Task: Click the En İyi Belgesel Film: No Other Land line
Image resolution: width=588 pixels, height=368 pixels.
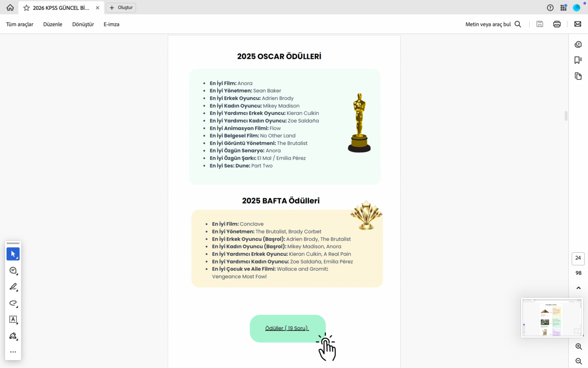Action: [253, 136]
